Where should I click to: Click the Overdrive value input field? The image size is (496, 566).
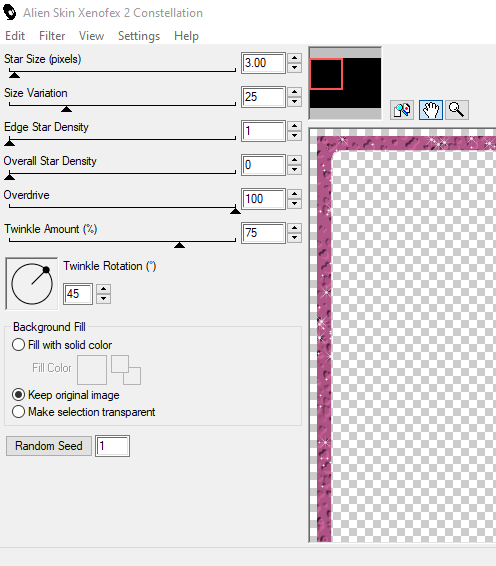pyautogui.click(x=264, y=199)
